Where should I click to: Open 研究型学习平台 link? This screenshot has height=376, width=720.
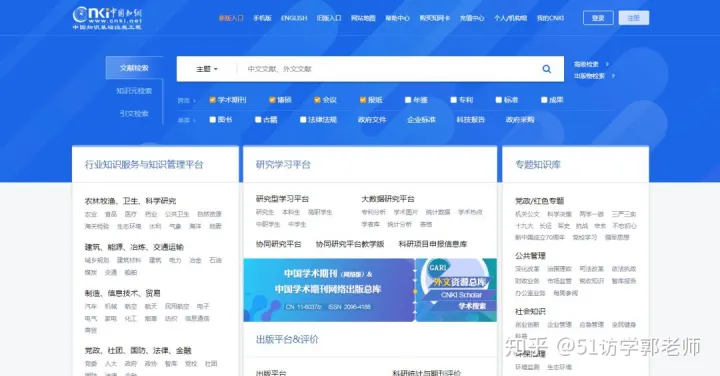(x=282, y=199)
